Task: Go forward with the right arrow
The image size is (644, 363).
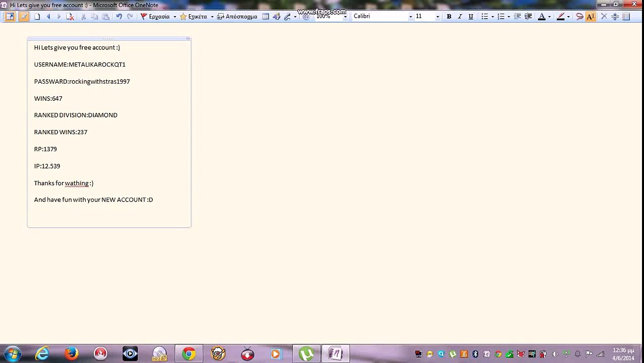Action: [x=59, y=17]
